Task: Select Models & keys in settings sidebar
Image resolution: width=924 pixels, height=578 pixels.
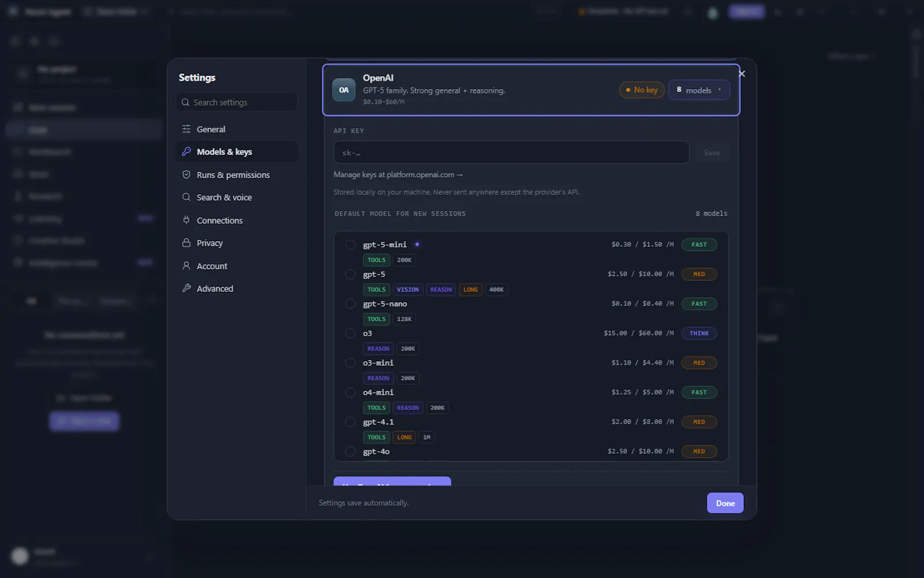Action: point(237,151)
